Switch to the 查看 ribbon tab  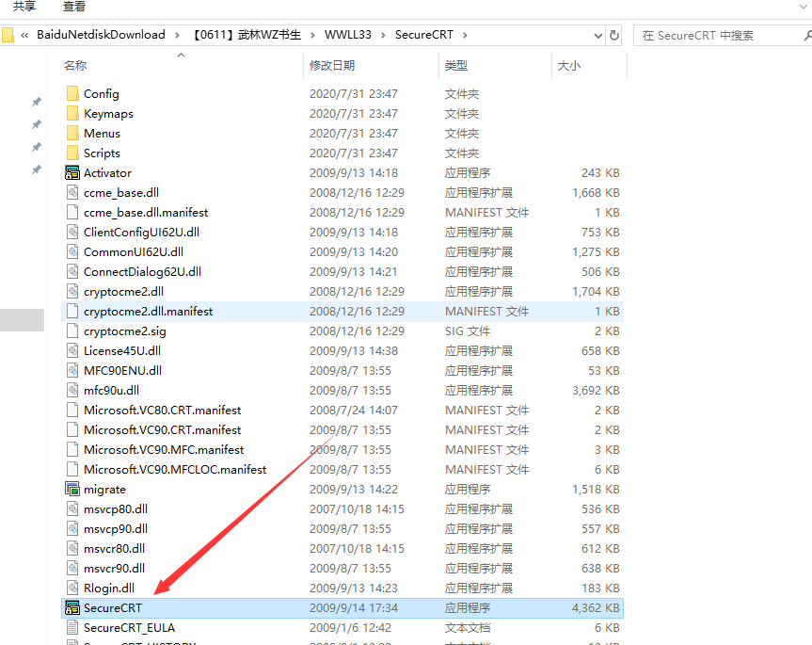pos(74,7)
